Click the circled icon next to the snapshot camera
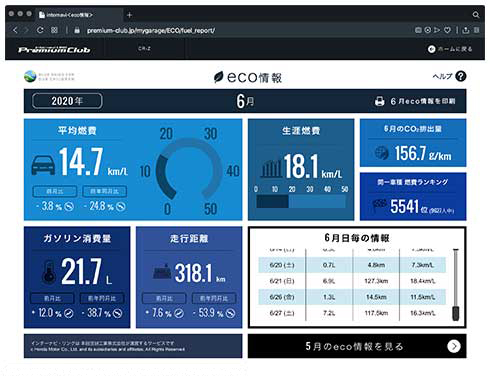Screen dimensions: 490x381 (x=428, y=30)
